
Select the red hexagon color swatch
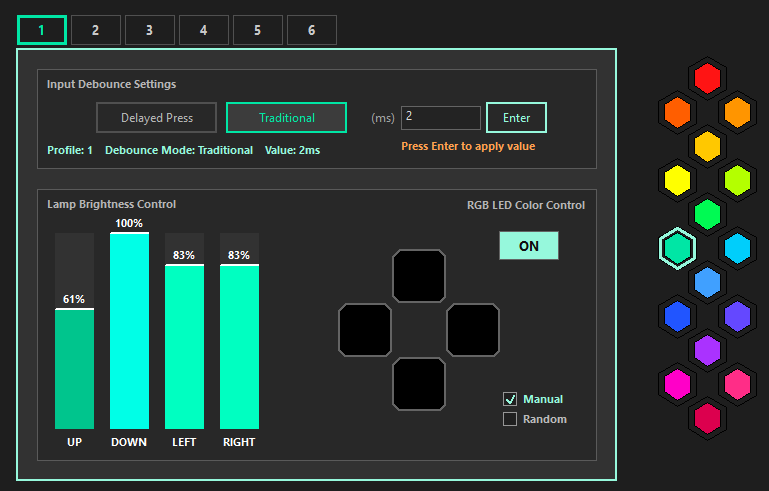(x=707, y=78)
